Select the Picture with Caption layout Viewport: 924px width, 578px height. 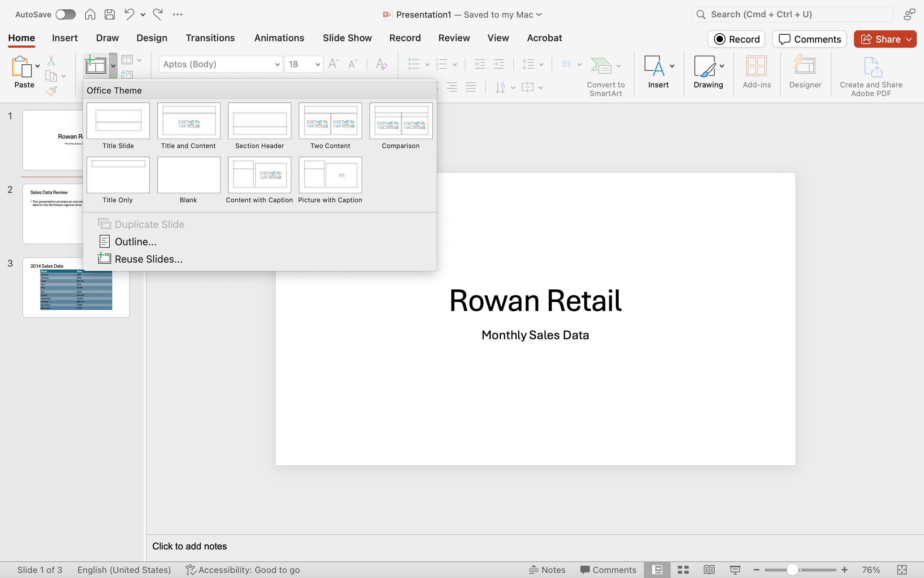(x=330, y=180)
